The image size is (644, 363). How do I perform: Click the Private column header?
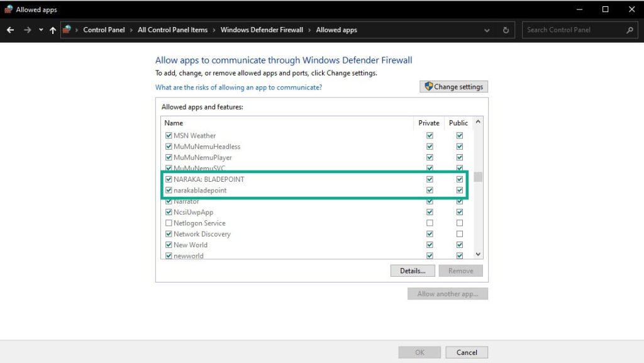(429, 123)
